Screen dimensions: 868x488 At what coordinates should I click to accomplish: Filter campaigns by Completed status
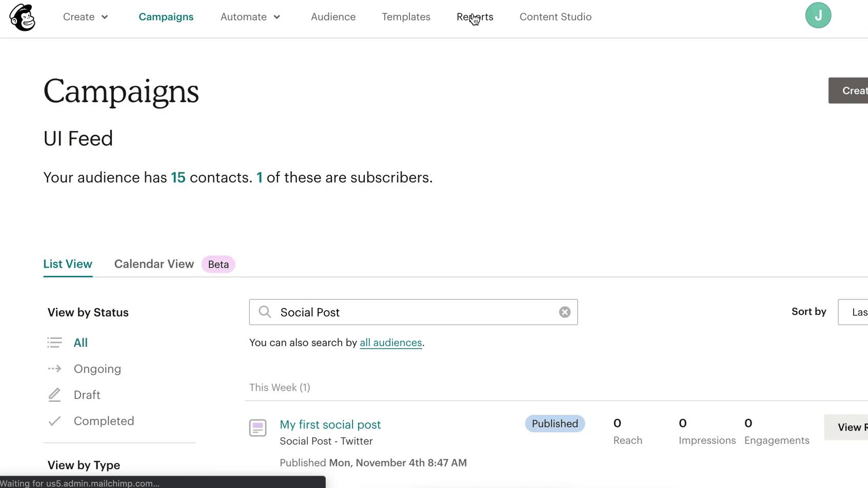pos(104,421)
